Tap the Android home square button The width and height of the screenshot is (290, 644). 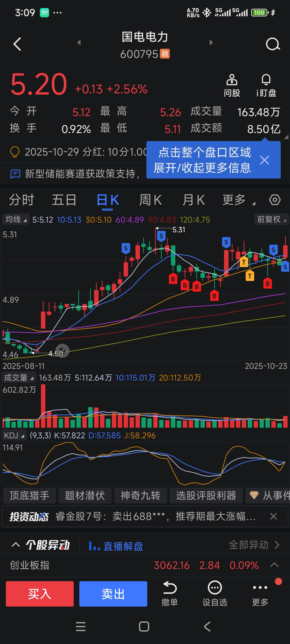(x=144, y=626)
